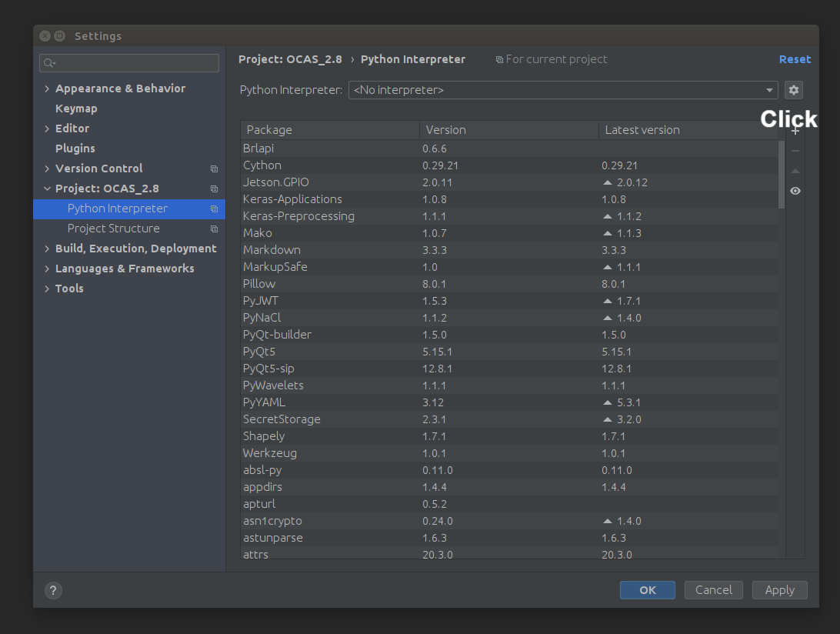This screenshot has height=634, width=840.
Task: Click the upgrade arrow next to Jetson.GPIO 2.0.12
Action: pyautogui.click(x=608, y=183)
